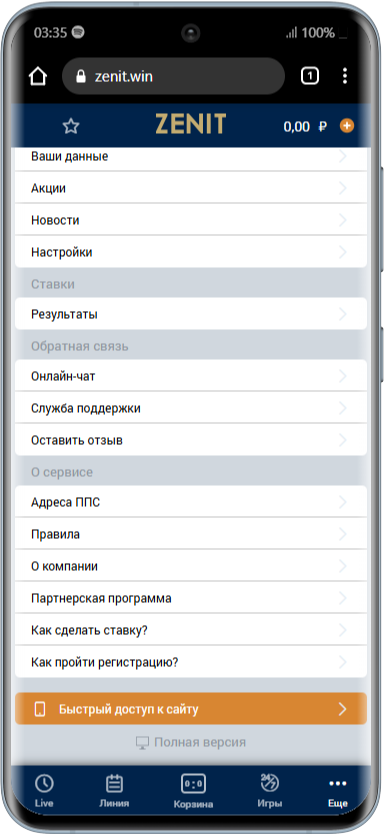Open the Акции menu item
The height and width of the screenshot is (834, 384).
tap(191, 188)
